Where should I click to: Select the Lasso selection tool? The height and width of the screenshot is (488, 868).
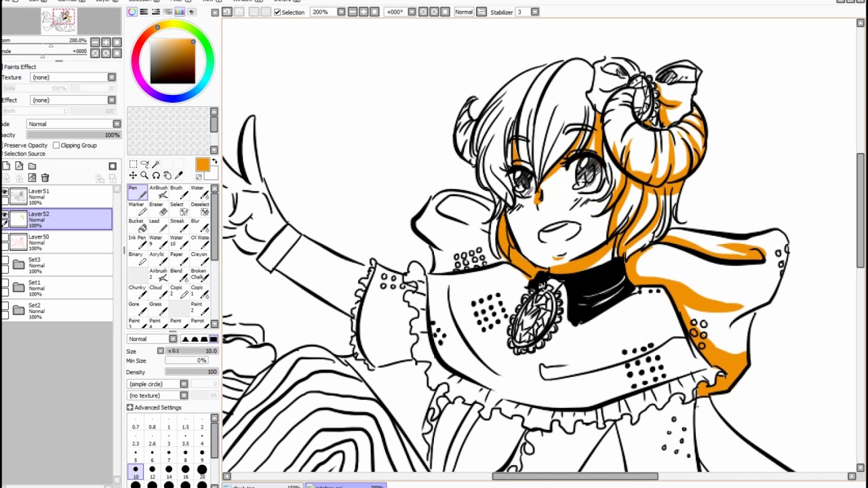pyautogui.click(x=144, y=164)
